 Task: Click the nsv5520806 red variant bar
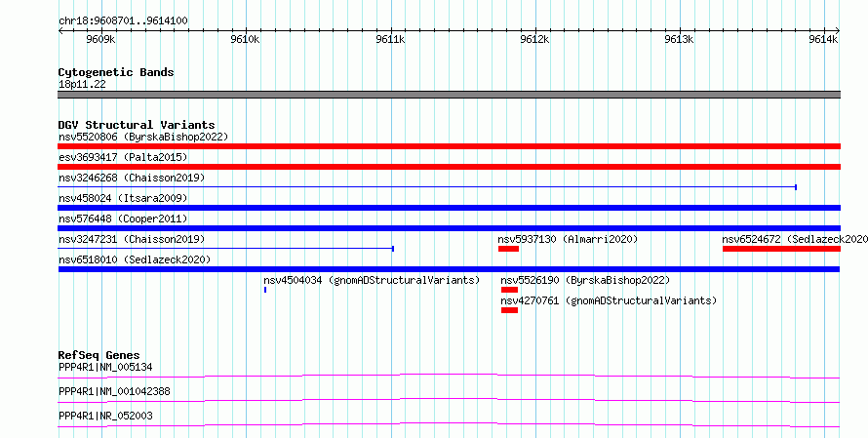449,146
